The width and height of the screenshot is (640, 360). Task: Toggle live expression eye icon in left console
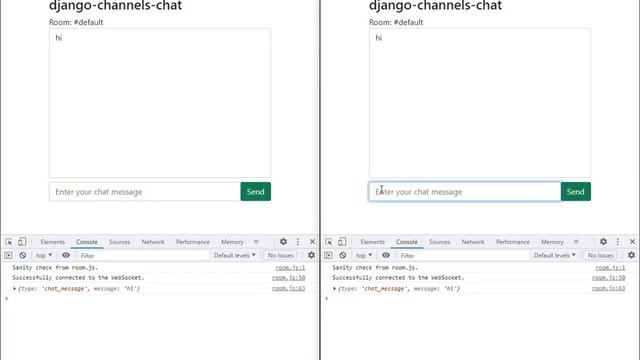(x=66, y=255)
